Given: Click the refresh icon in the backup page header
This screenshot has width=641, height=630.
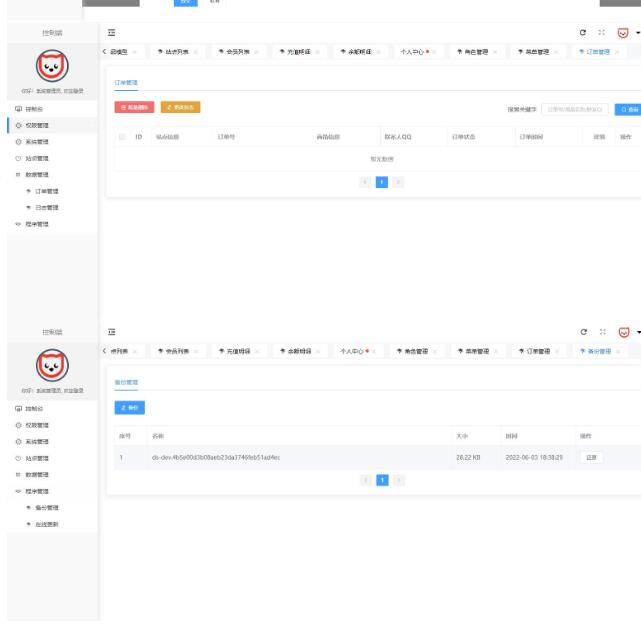Looking at the screenshot, I should point(584,333).
